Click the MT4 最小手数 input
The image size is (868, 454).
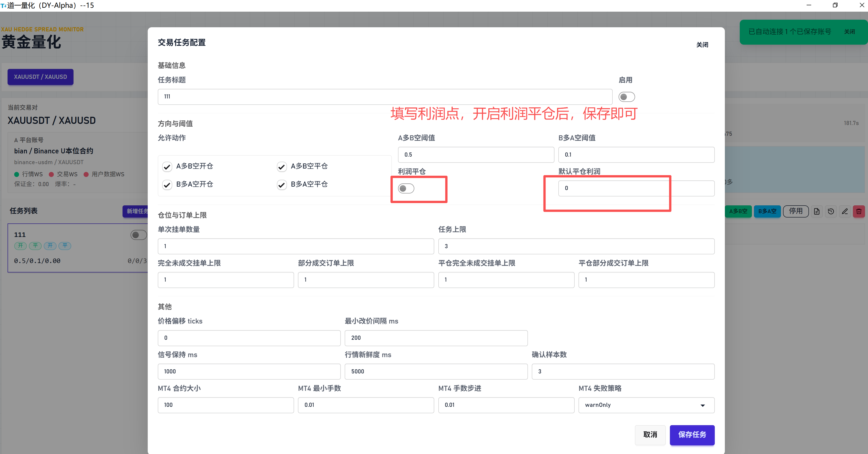click(x=366, y=405)
